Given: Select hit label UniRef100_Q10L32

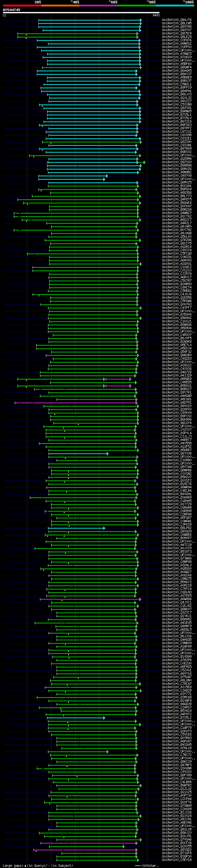Looking at the screenshot, I should (x=177, y=98).
